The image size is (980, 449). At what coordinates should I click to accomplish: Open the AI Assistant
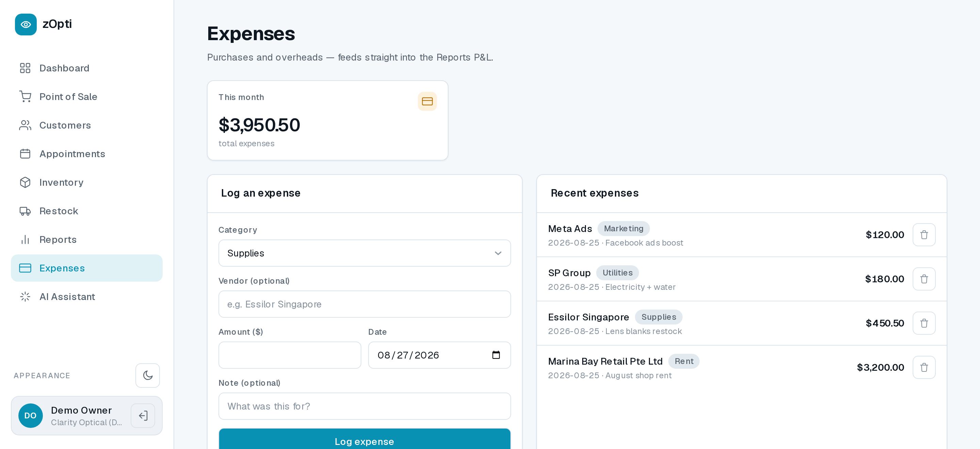[87, 296]
